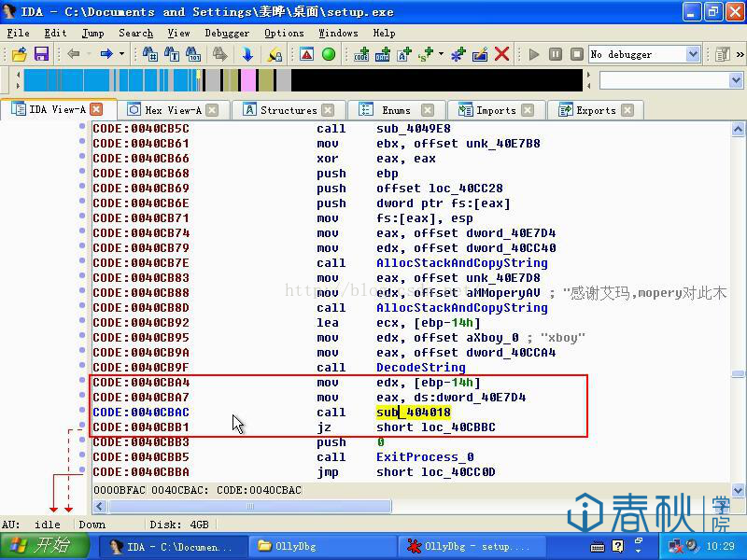The height and width of the screenshot is (560, 747).
Task: Jump forward with the blue right arrow
Action: pos(106,54)
